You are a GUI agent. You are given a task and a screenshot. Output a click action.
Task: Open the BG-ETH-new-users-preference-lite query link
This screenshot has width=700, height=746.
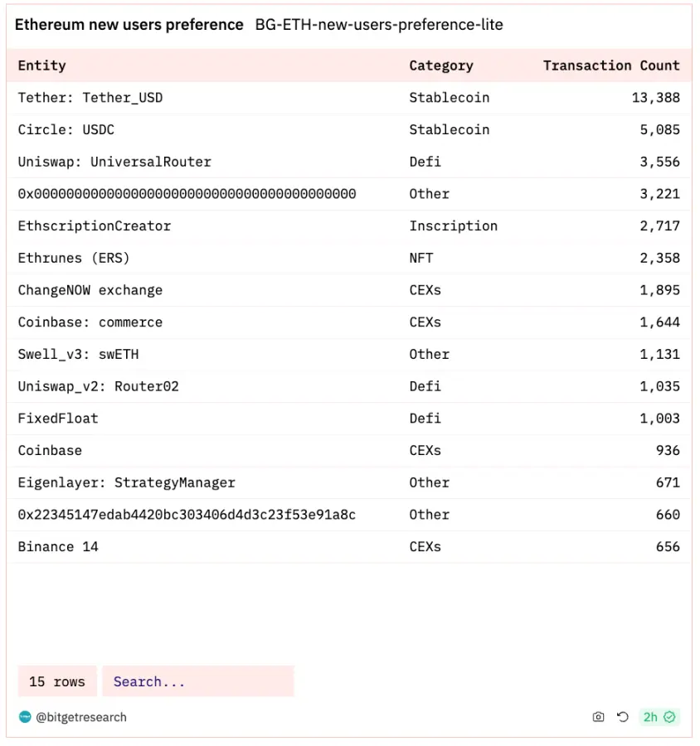tap(378, 25)
